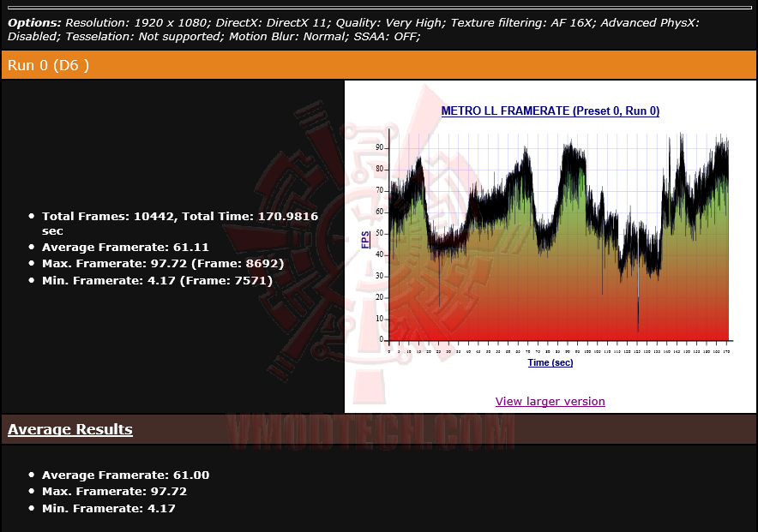Select Average Framerate: 61.11 text

point(125,248)
